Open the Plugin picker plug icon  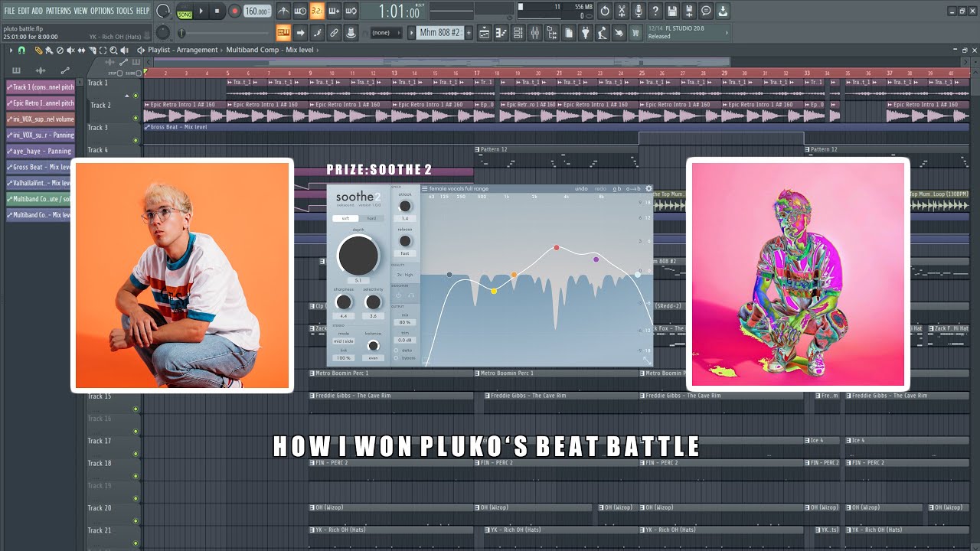tap(586, 33)
